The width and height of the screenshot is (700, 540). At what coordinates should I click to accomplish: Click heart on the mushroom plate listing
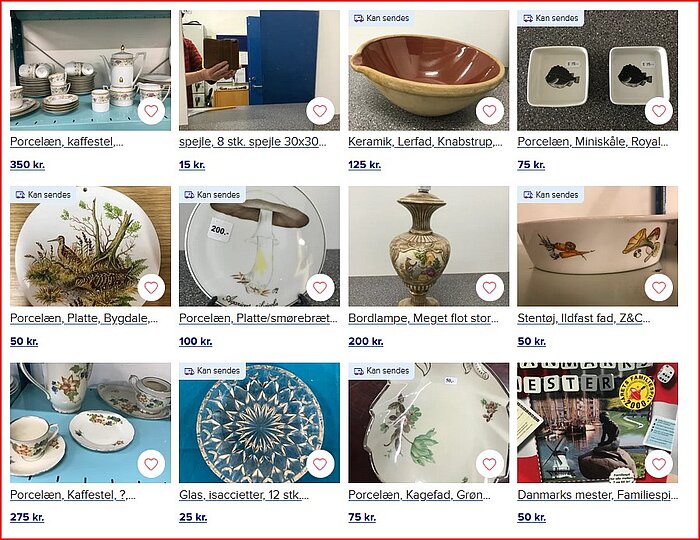coord(320,288)
